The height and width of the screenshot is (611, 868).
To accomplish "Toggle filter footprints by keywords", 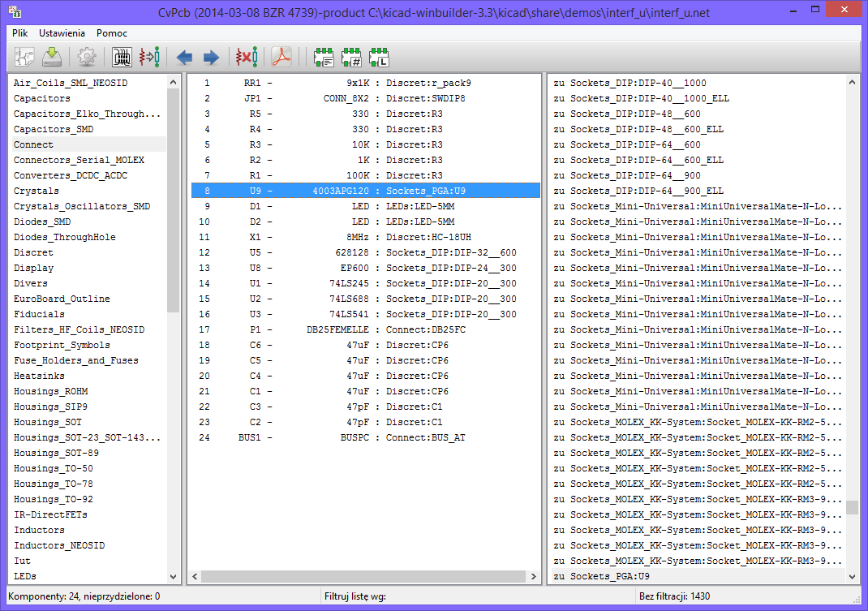I will [x=324, y=57].
